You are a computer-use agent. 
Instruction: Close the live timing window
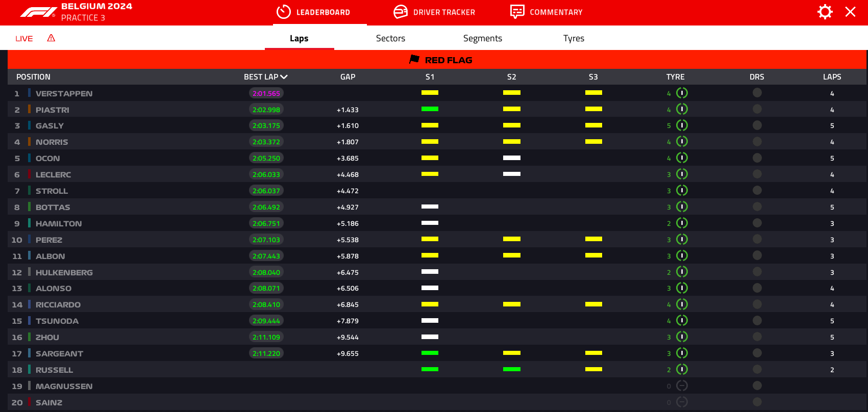coord(850,12)
